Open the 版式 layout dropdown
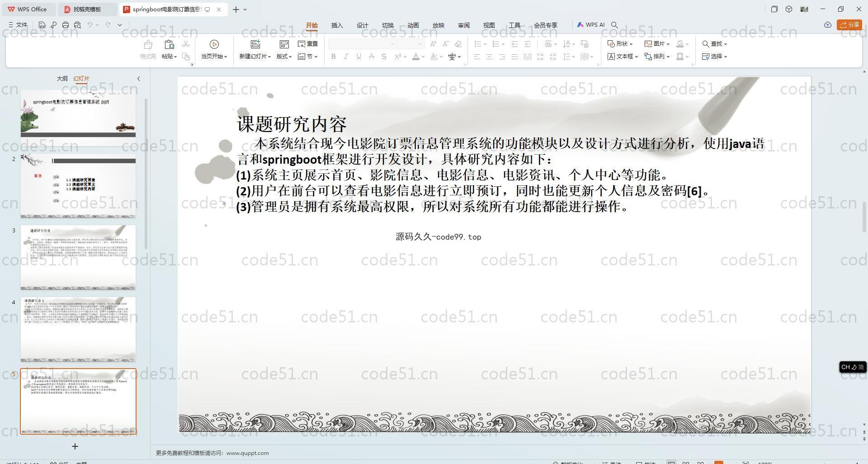868x464 pixels. pyautogui.click(x=284, y=57)
